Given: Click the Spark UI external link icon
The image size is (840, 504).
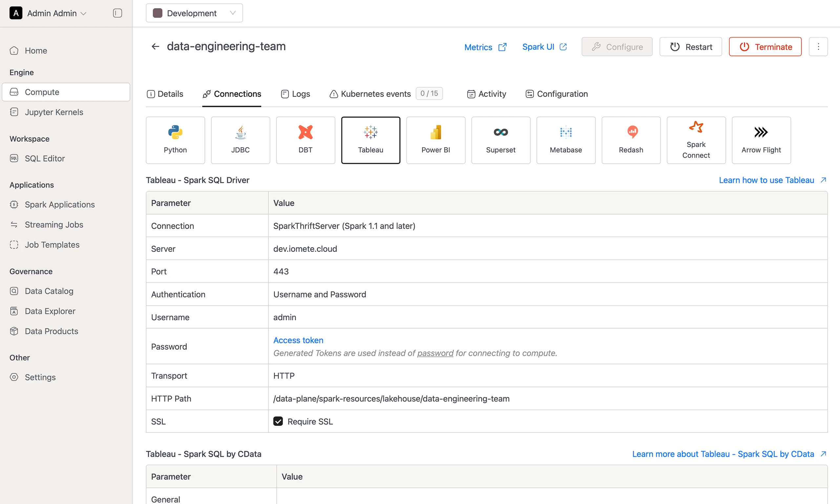Looking at the screenshot, I should tap(563, 47).
